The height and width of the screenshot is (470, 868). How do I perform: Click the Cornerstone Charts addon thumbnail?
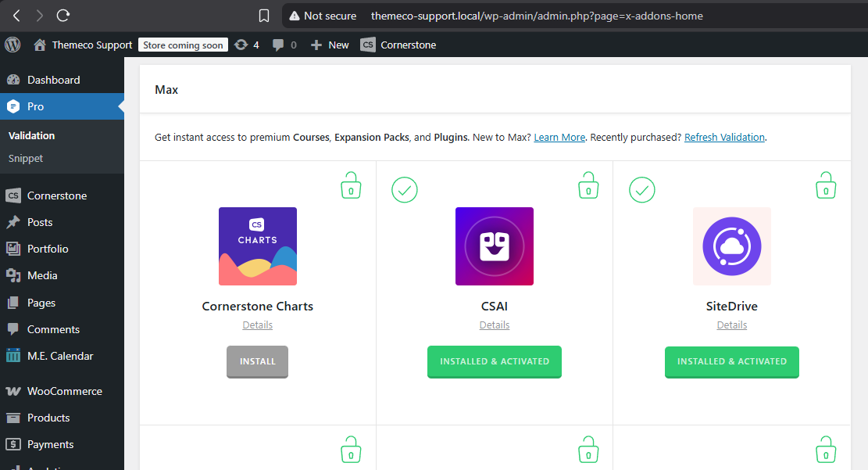[257, 246]
